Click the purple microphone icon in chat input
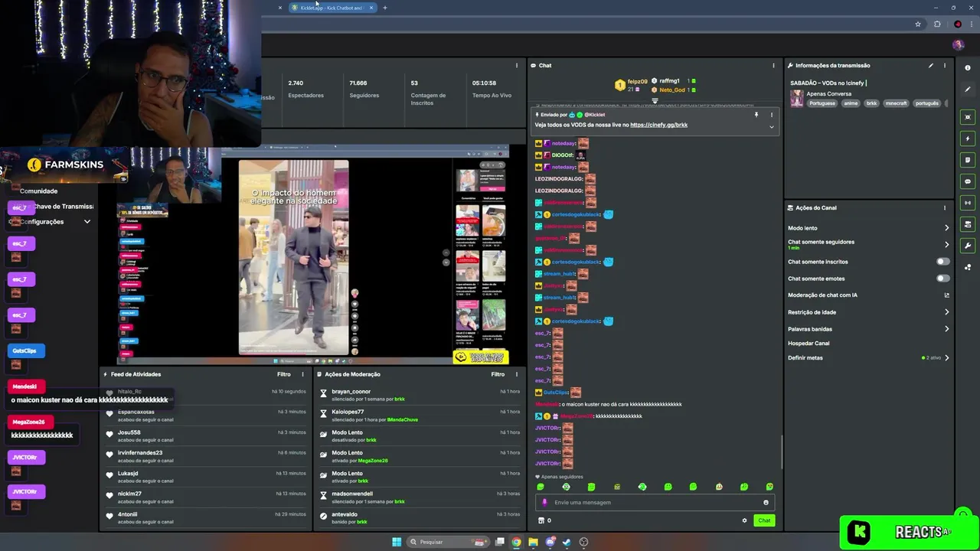 [x=545, y=503]
